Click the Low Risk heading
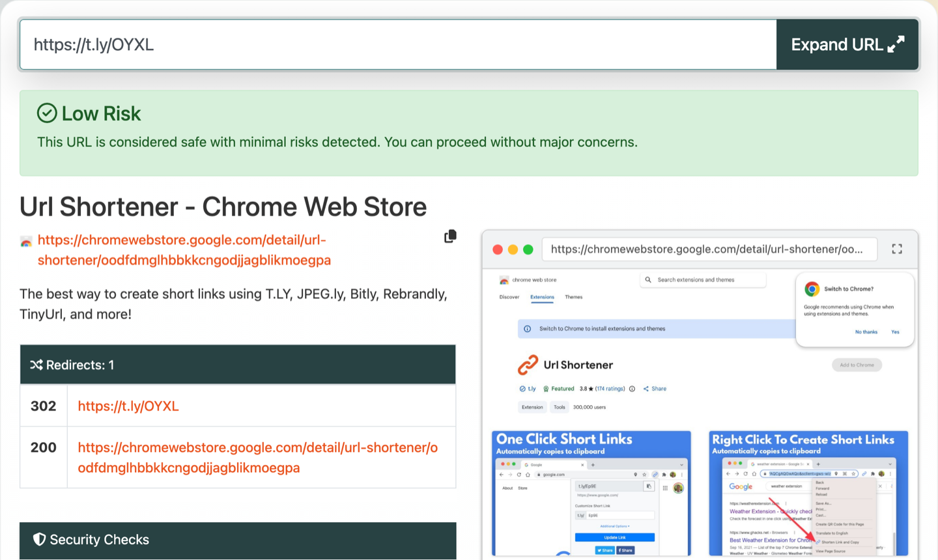This screenshot has width=938, height=560. click(x=101, y=113)
